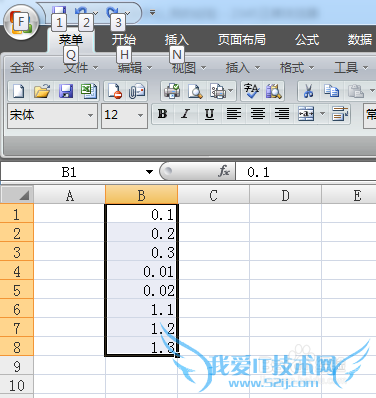
Task: Select row 10 header
Action: point(17,385)
